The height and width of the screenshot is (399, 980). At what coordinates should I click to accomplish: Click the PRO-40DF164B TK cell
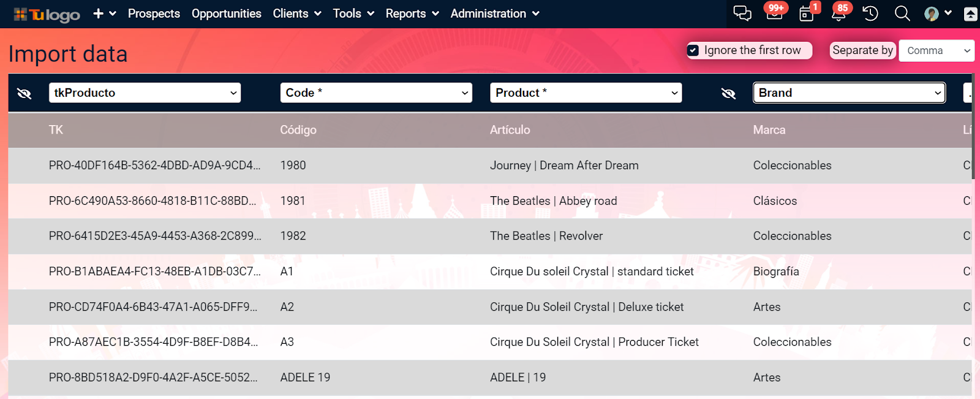(154, 165)
